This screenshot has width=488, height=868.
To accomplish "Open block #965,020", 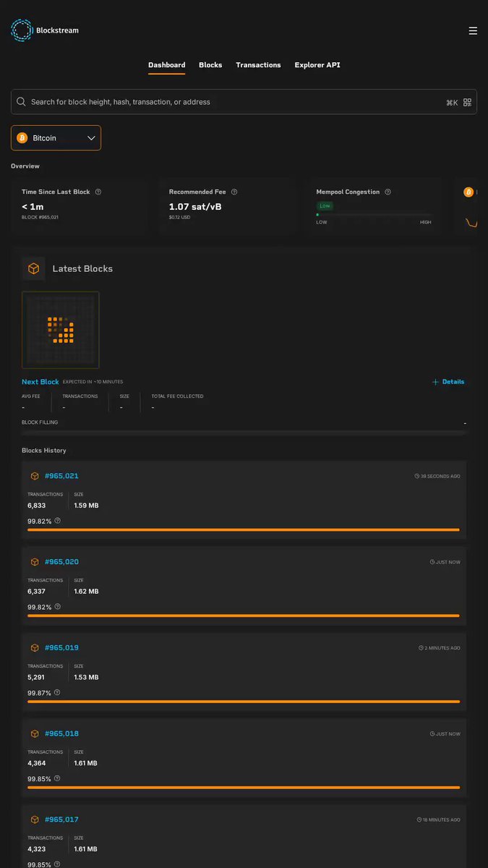I will (x=61, y=562).
